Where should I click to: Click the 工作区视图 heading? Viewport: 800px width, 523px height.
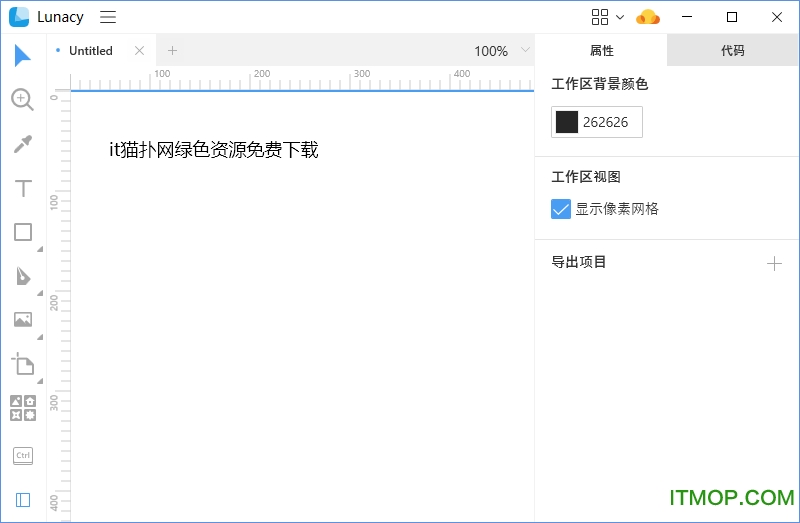[586, 177]
